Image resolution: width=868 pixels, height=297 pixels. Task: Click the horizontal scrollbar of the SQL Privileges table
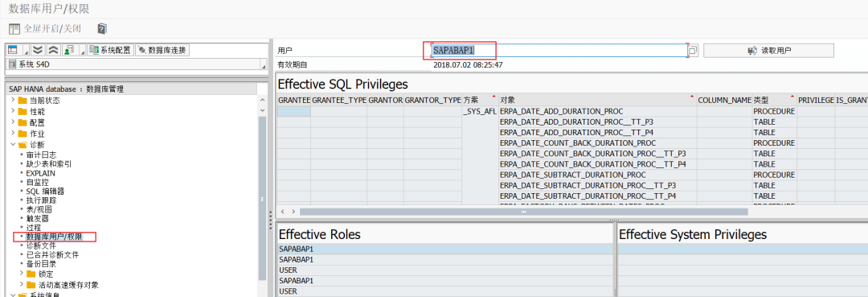point(523,212)
